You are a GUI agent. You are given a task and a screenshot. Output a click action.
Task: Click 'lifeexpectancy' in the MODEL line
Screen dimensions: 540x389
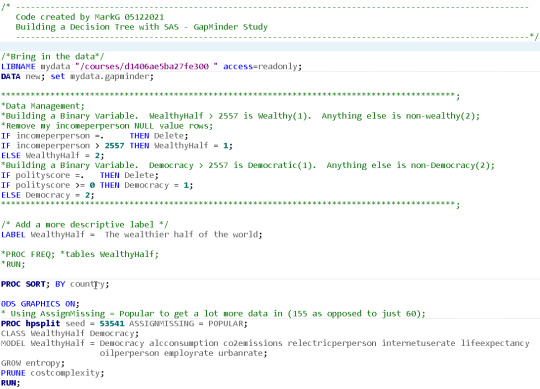pos(495,343)
